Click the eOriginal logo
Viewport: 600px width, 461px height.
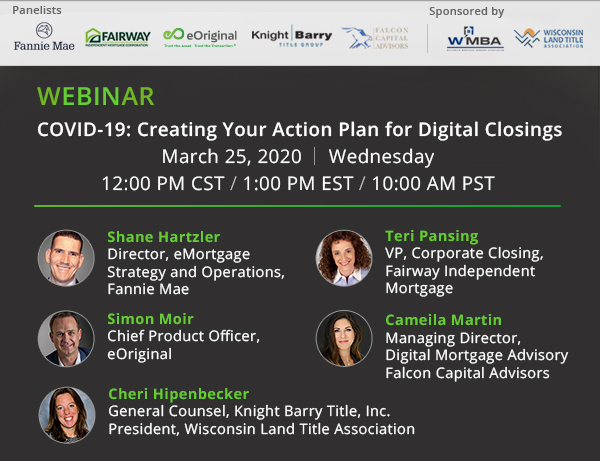200,37
